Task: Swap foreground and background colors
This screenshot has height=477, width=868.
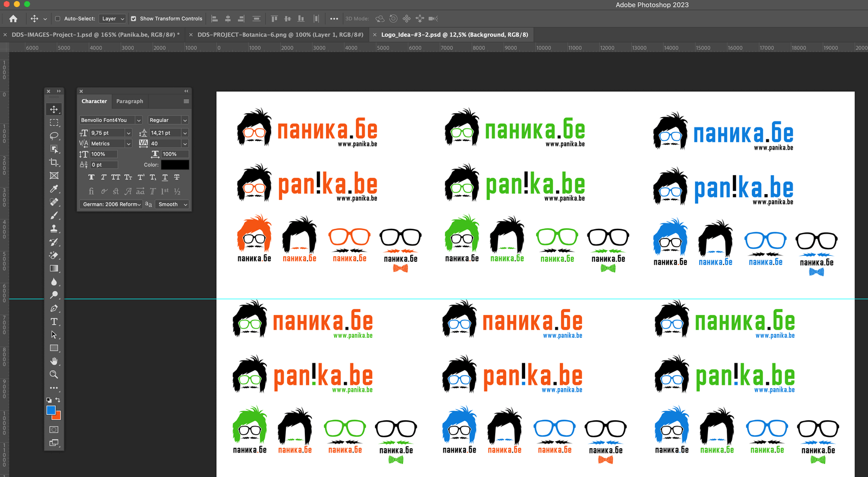Action: [58, 400]
